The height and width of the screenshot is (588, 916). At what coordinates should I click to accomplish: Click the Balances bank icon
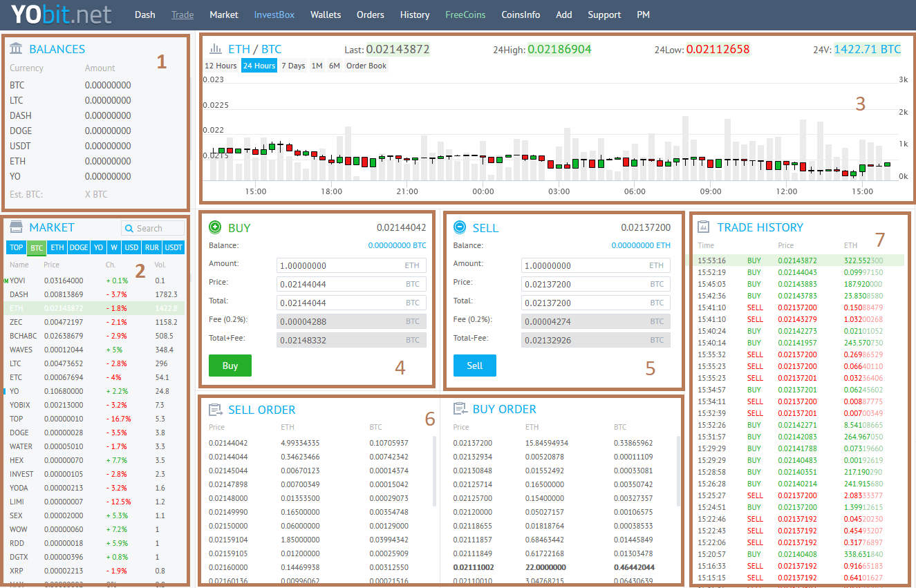(16, 49)
